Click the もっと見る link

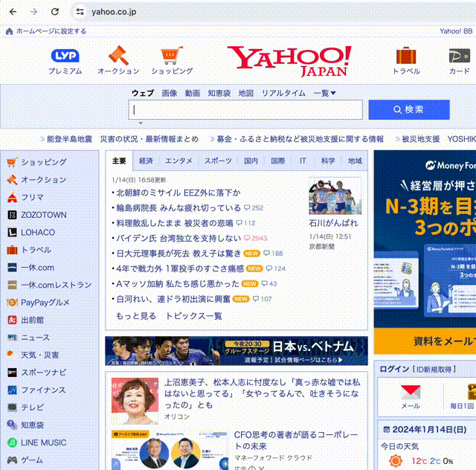pos(136,316)
